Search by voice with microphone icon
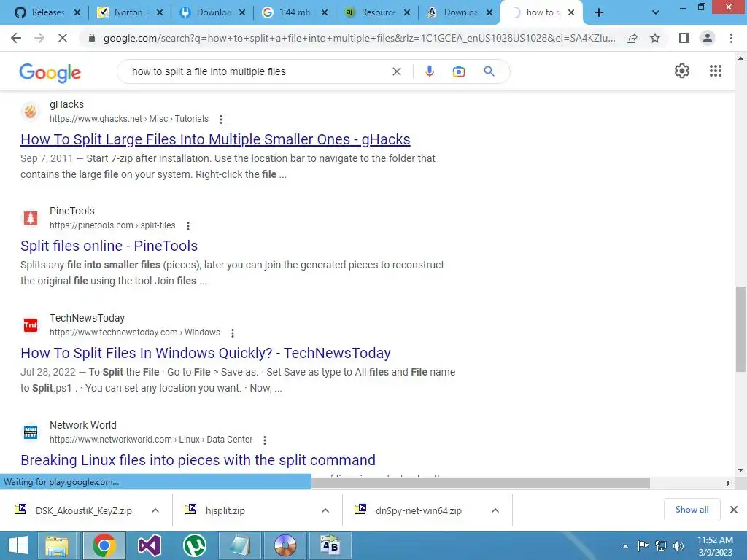The height and width of the screenshot is (560, 747). click(429, 71)
